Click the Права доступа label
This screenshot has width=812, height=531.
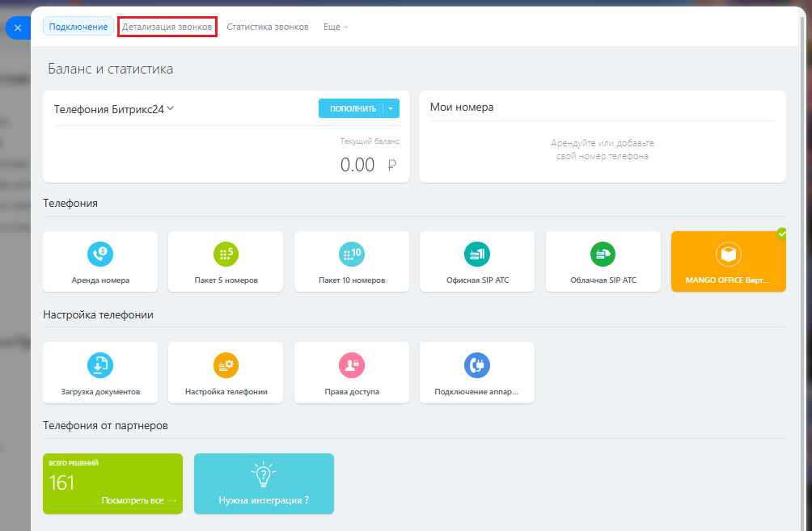352,392
